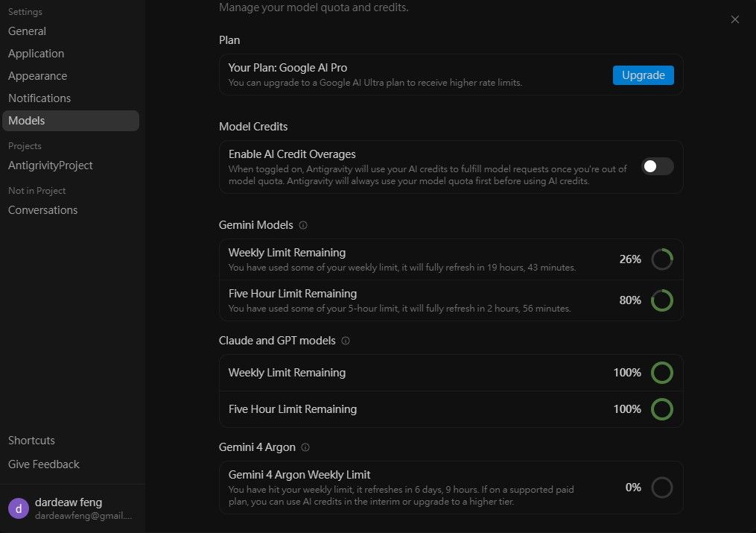Enable AI Credit Overages toggle
The image size is (756, 533).
click(657, 166)
